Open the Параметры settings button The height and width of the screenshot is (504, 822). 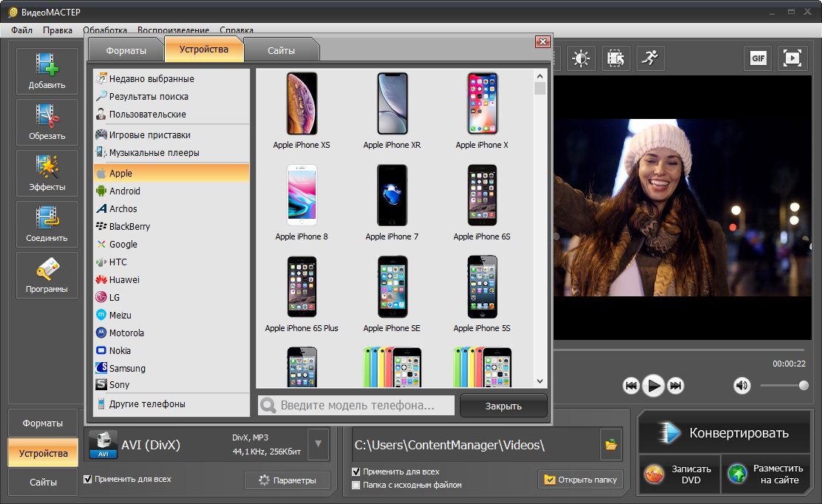tap(288, 480)
